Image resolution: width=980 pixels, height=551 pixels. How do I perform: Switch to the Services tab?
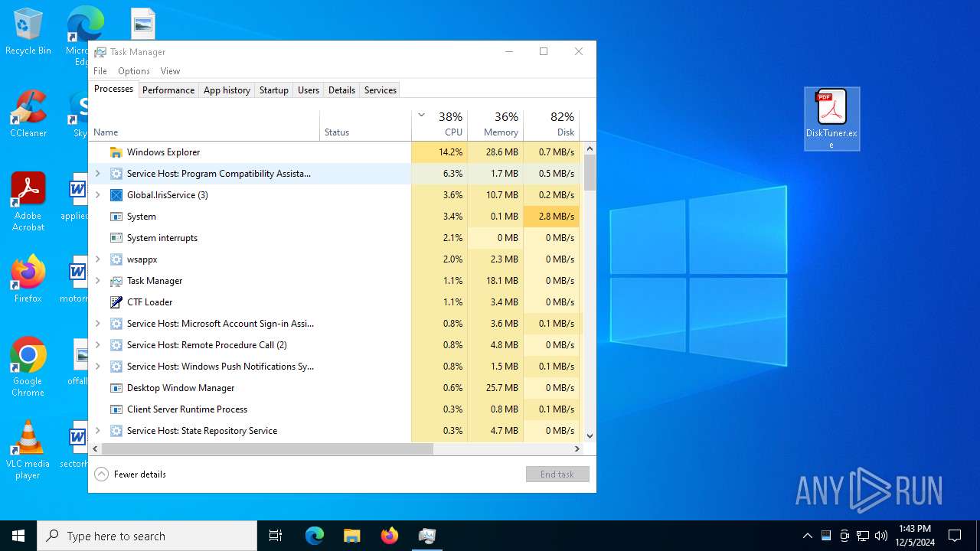coord(381,90)
